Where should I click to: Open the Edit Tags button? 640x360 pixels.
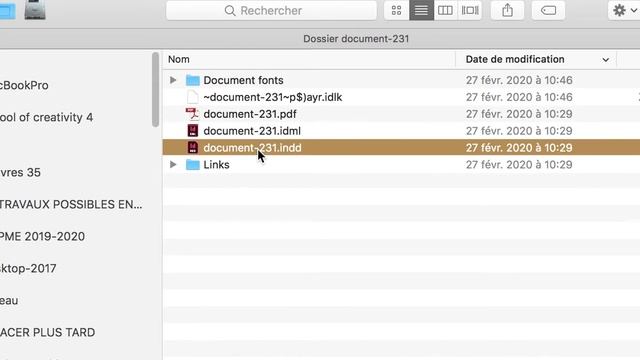pyautogui.click(x=548, y=10)
